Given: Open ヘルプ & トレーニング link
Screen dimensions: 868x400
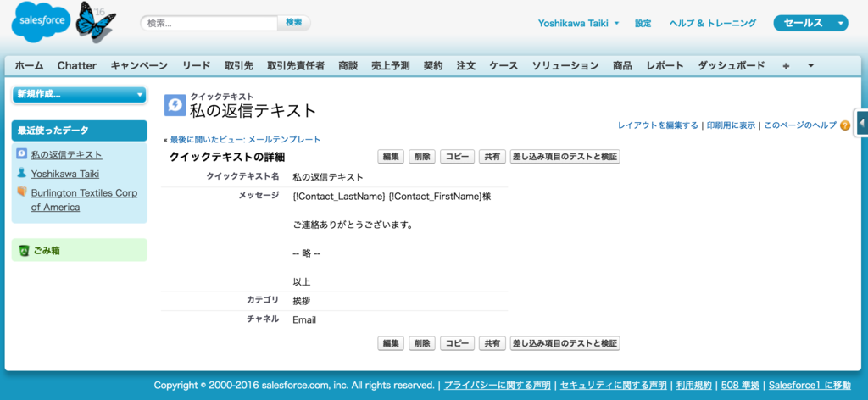Looking at the screenshot, I should click(x=712, y=23).
